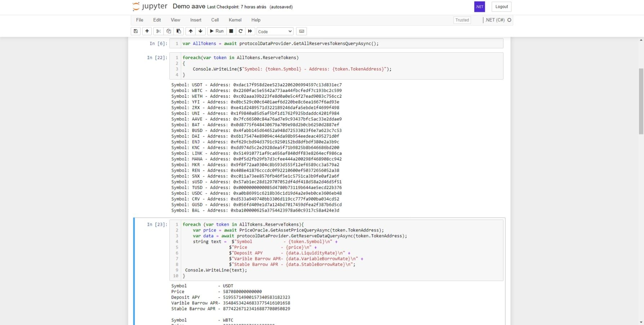The image size is (644, 325).
Task: Paste cells below icon
Action: (x=179, y=31)
